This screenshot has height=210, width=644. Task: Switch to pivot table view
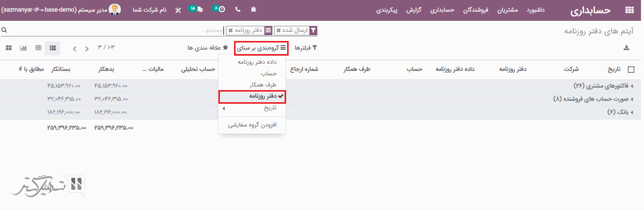coord(38,48)
